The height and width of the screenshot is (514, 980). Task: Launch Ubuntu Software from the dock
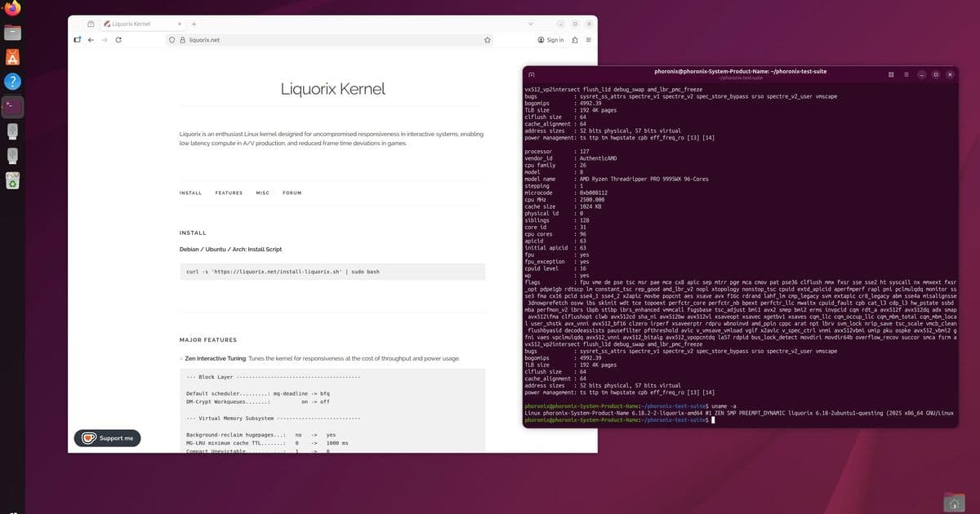point(11,57)
